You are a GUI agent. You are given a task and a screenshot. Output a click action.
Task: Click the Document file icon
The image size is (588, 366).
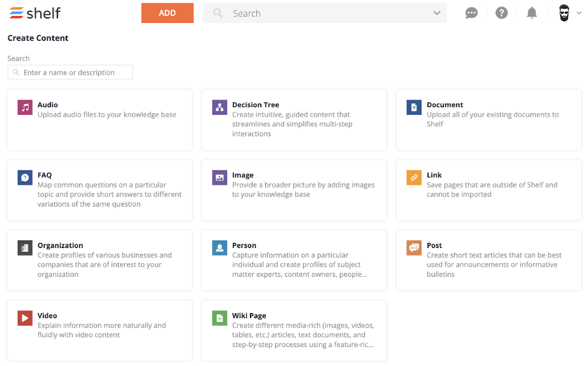(x=414, y=107)
